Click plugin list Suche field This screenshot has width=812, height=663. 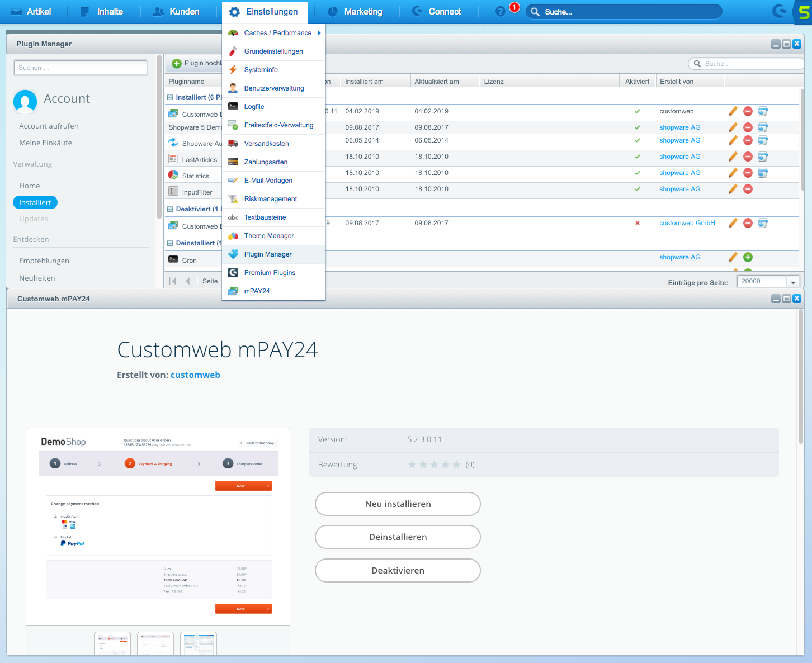click(745, 64)
